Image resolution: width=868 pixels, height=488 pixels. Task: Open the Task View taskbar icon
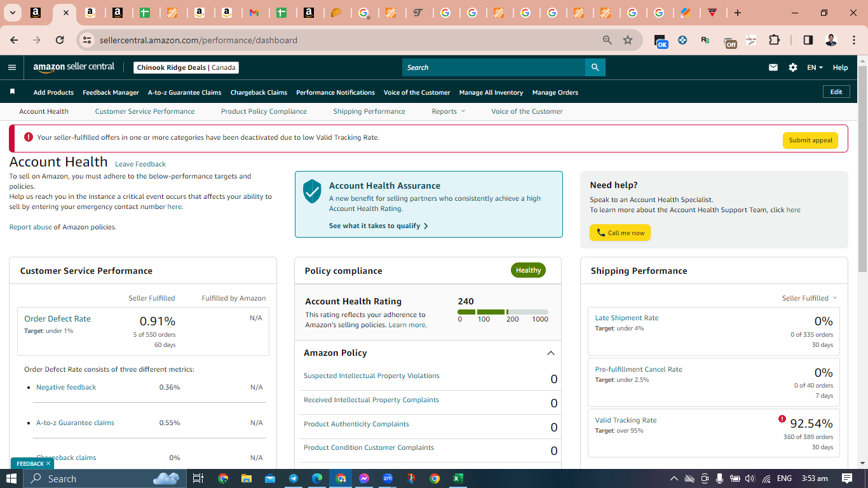[x=198, y=478]
